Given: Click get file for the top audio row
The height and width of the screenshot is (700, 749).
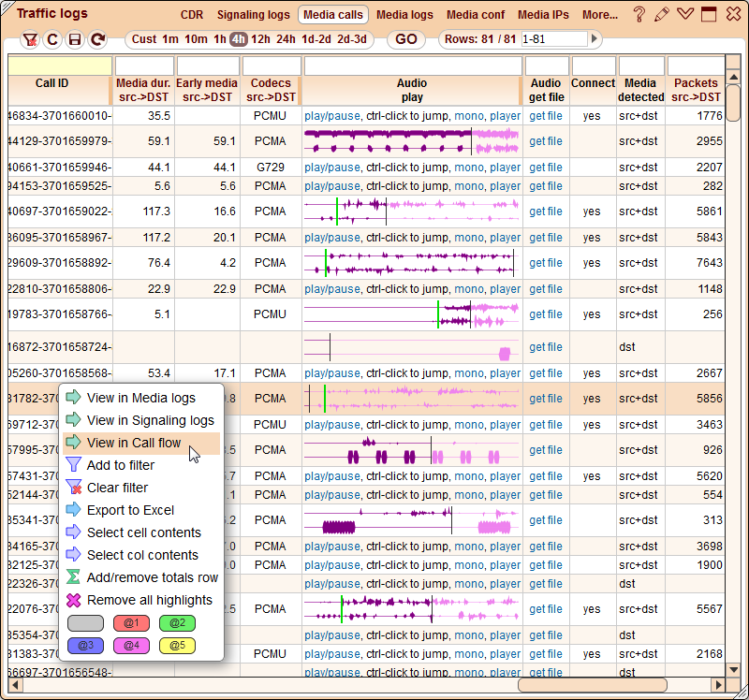Looking at the screenshot, I should pos(545,116).
